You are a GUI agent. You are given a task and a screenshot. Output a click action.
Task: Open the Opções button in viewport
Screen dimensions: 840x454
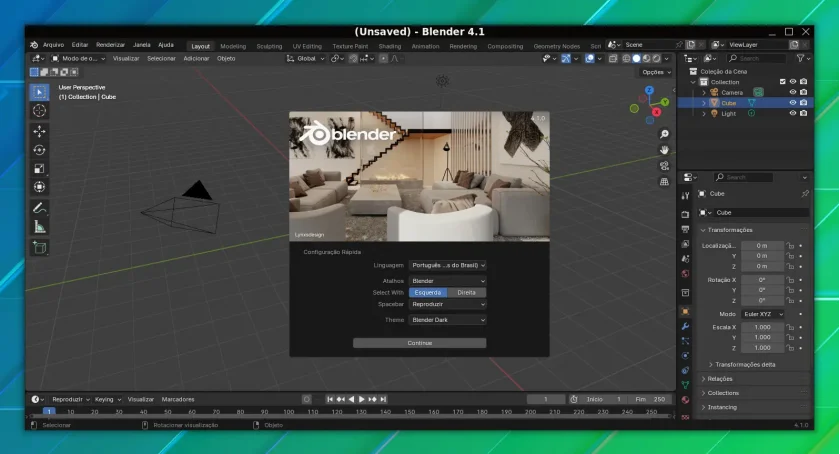[x=656, y=72]
